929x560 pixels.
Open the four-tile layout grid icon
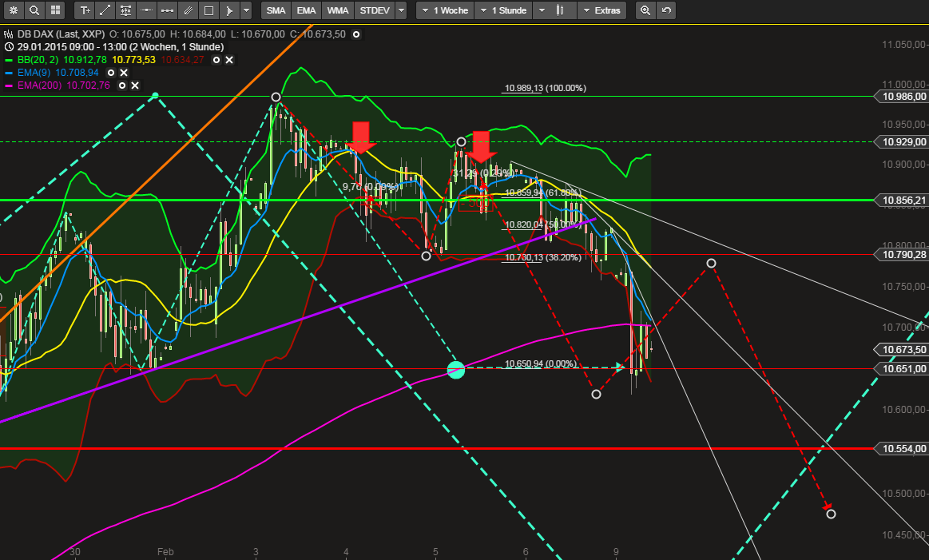pyautogui.click(x=55, y=10)
